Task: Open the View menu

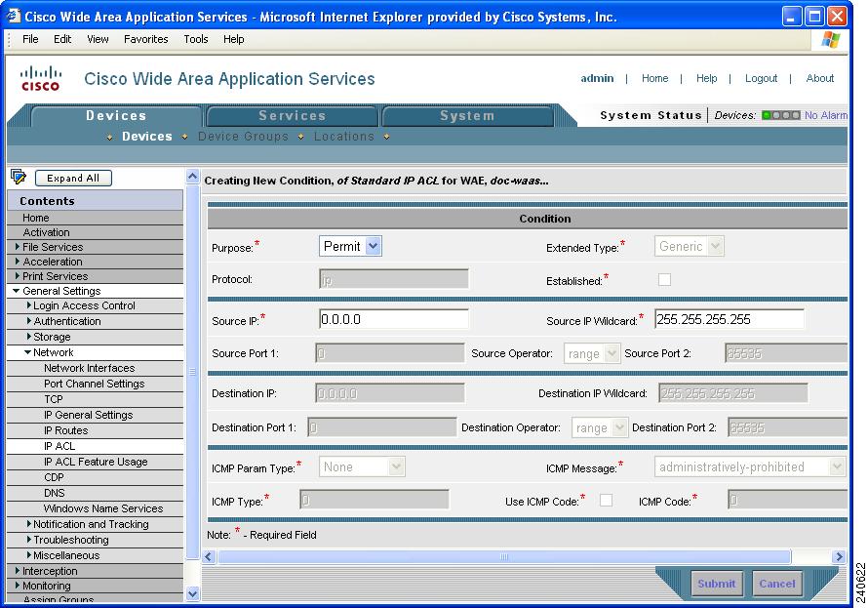Action: 98,39
